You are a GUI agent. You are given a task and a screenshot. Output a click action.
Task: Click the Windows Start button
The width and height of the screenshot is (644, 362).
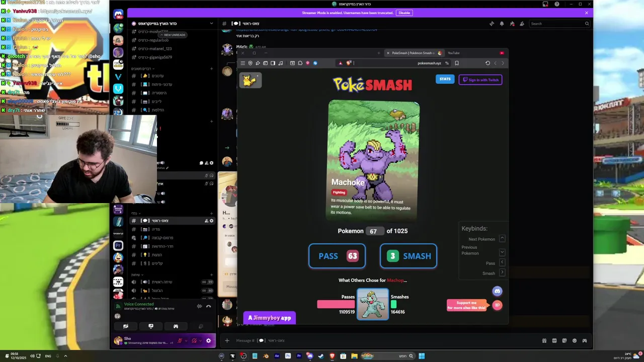click(422, 356)
